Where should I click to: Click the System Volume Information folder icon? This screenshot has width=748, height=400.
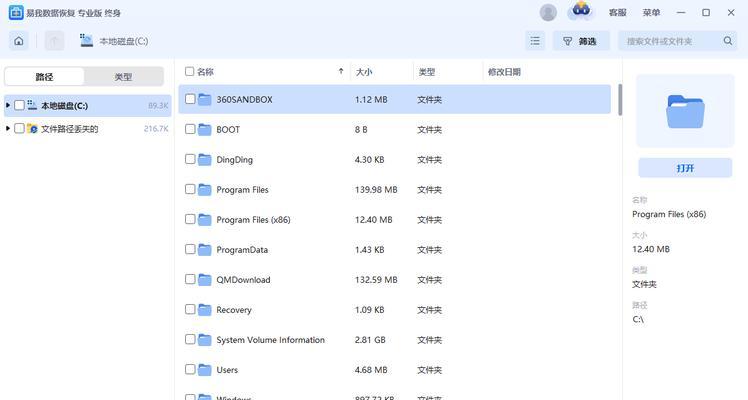(x=205, y=339)
